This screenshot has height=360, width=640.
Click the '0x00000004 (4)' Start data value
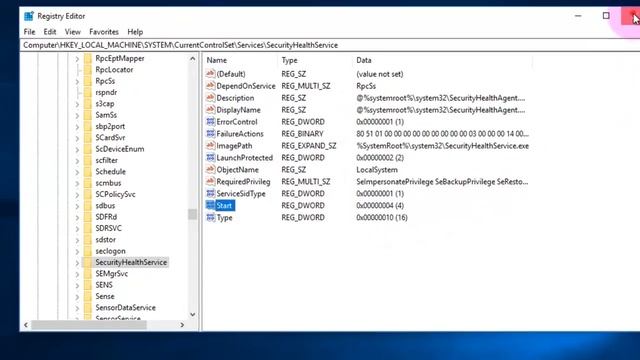pyautogui.click(x=380, y=205)
